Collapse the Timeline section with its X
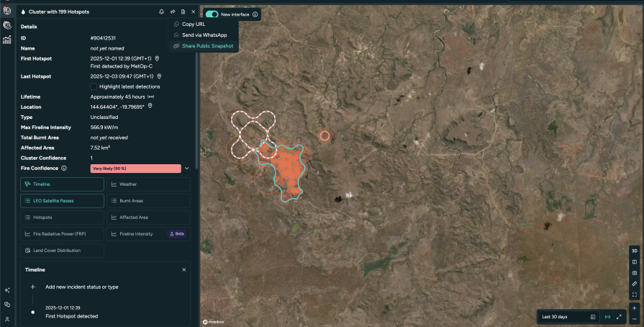 184,269
